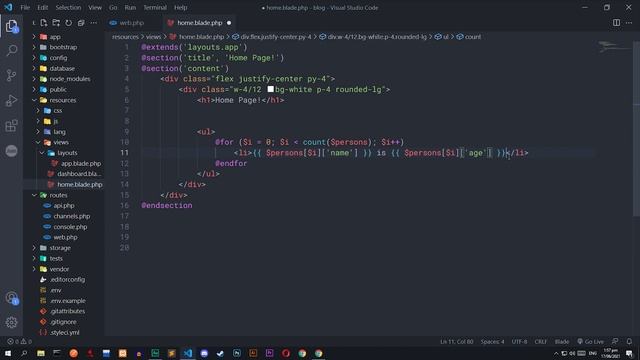Click the volume icon in system tray

click(x=572, y=353)
